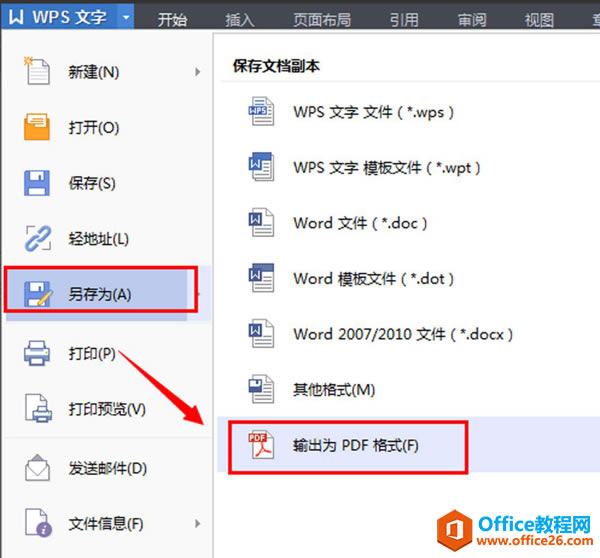Viewport: 600px width, 558px height.
Task: Click the WPS file format icon
Action: coord(261,111)
